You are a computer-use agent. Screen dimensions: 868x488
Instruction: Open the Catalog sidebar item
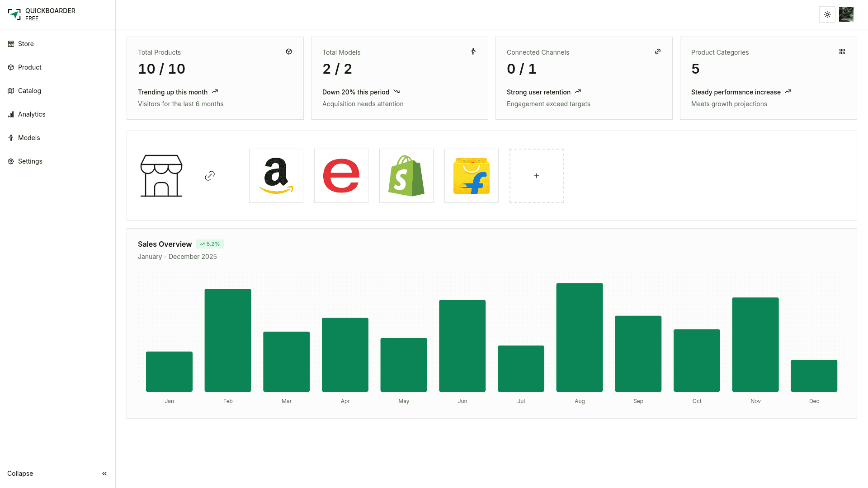point(29,91)
